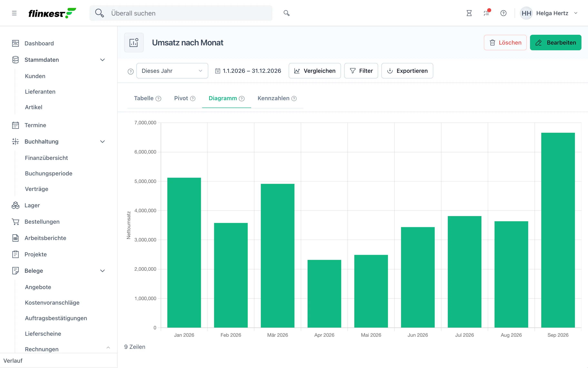
Task: Open advanced search icon beside search bar
Action: point(286,13)
